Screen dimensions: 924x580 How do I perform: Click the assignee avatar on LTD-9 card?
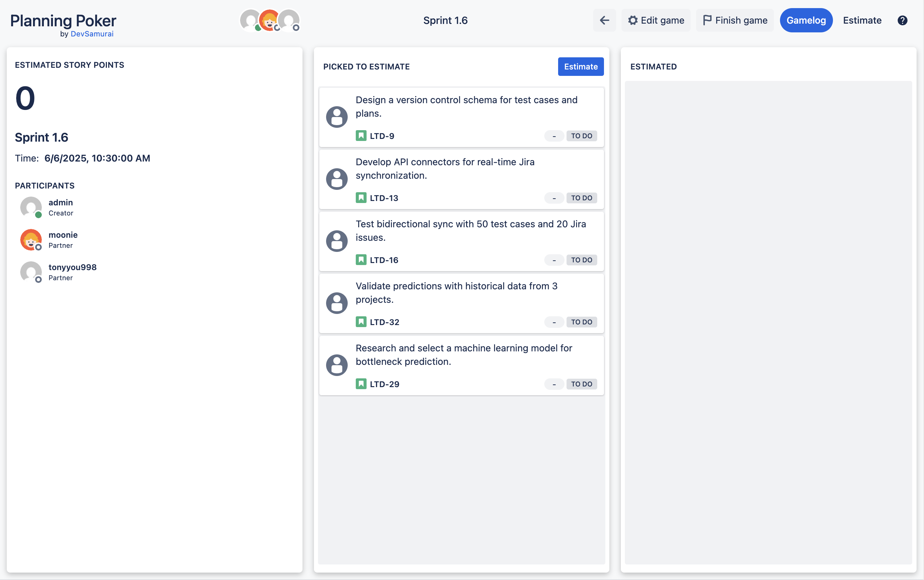tap(337, 117)
